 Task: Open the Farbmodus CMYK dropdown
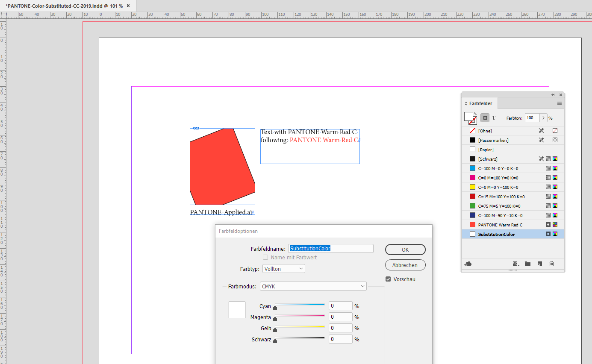[362, 286]
